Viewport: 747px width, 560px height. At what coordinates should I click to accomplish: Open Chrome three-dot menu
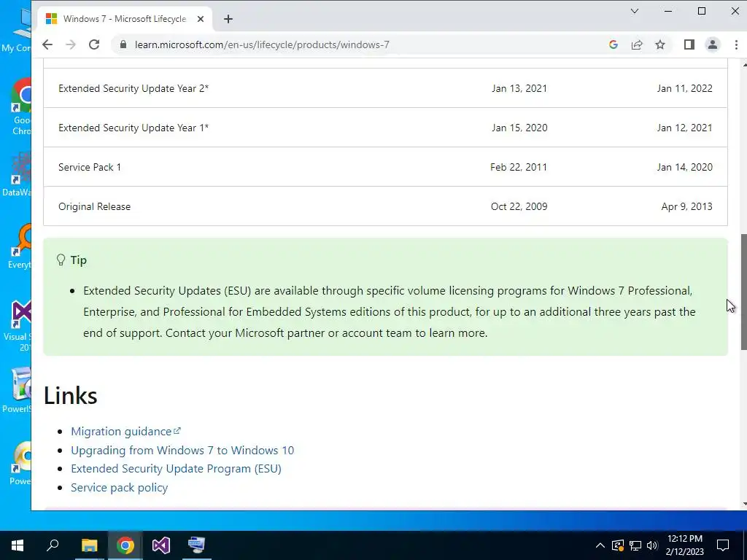click(736, 44)
